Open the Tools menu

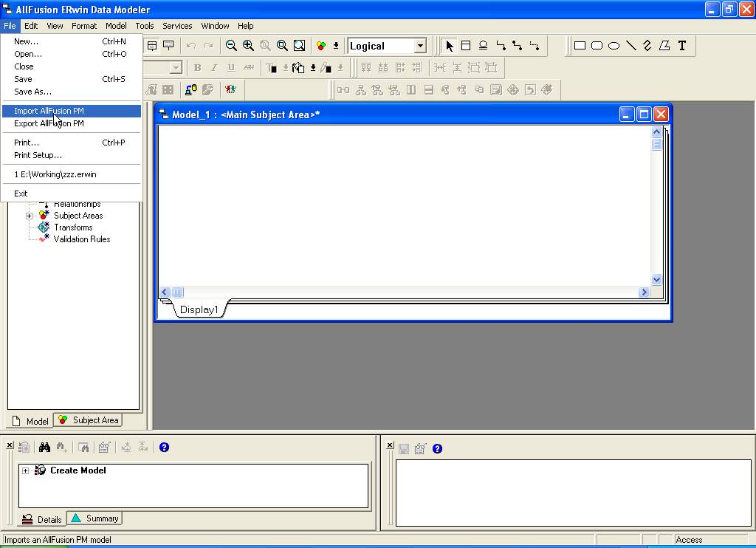(x=144, y=26)
